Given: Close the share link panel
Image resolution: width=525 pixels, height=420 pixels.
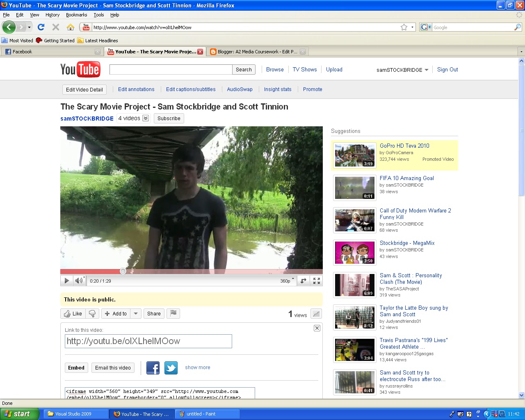Looking at the screenshot, I should coord(317,328).
